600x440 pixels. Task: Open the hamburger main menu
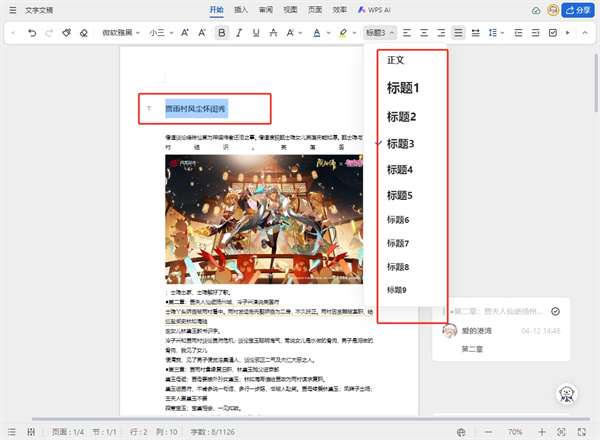13,10
